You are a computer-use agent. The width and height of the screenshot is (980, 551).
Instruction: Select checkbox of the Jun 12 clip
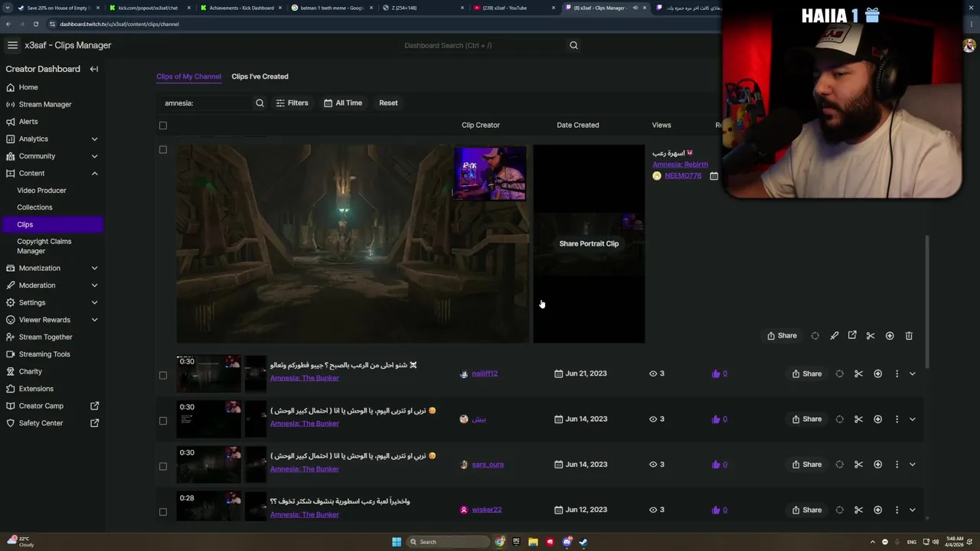[x=162, y=512]
